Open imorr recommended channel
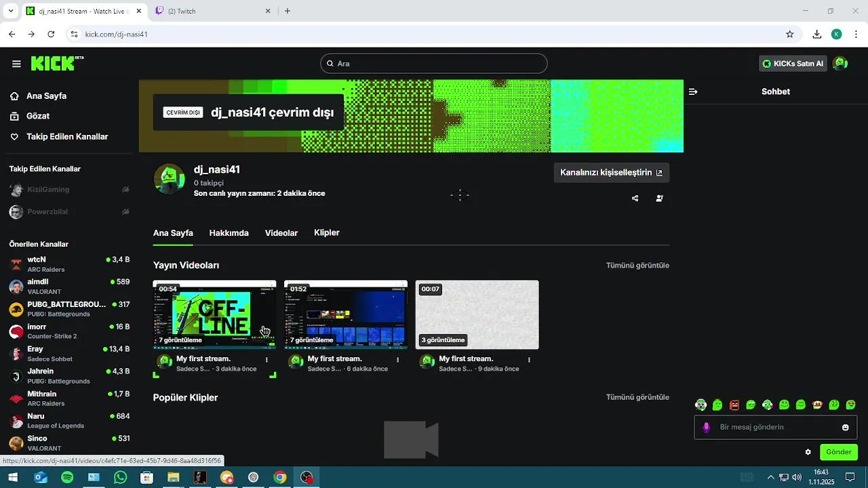This screenshot has width=868, height=488. 69,331
